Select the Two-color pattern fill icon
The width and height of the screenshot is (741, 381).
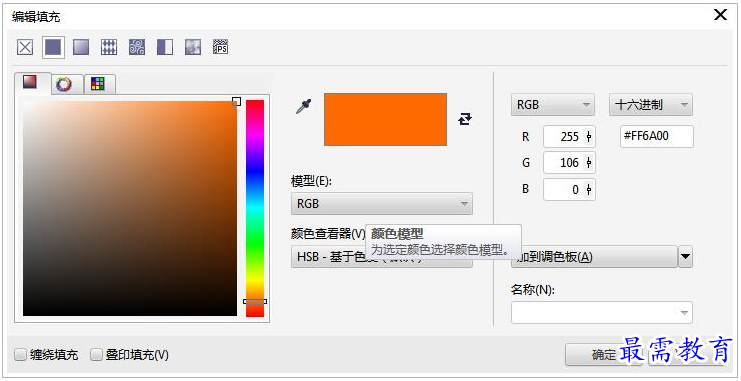(164, 47)
